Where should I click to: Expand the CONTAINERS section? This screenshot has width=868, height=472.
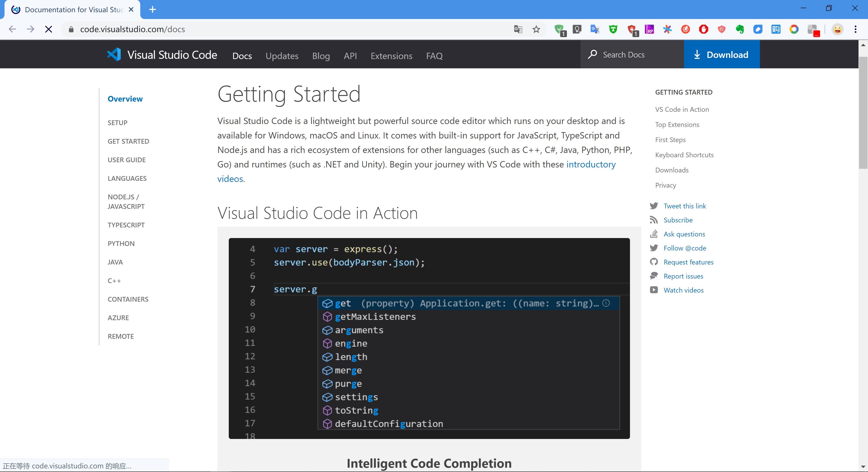[128, 299]
